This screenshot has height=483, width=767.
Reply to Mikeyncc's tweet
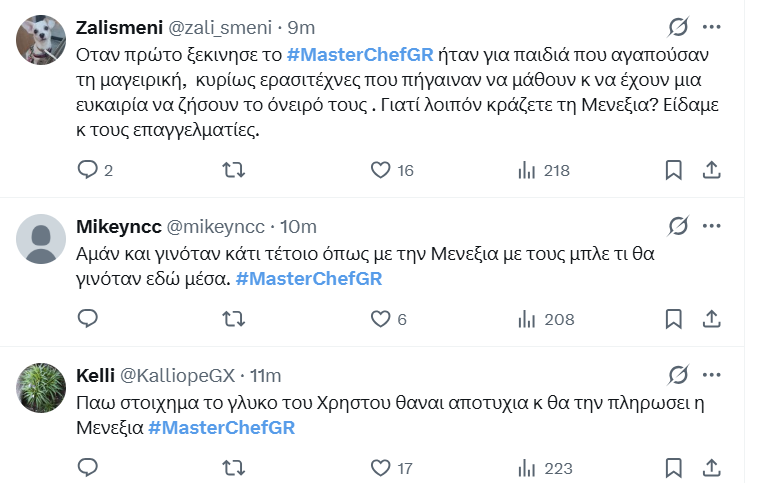coord(88,319)
